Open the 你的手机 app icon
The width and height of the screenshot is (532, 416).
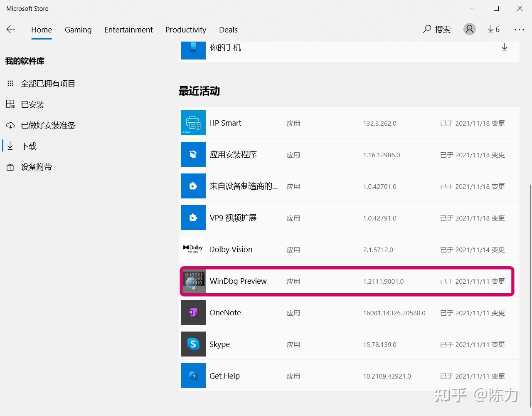(x=193, y=47)
